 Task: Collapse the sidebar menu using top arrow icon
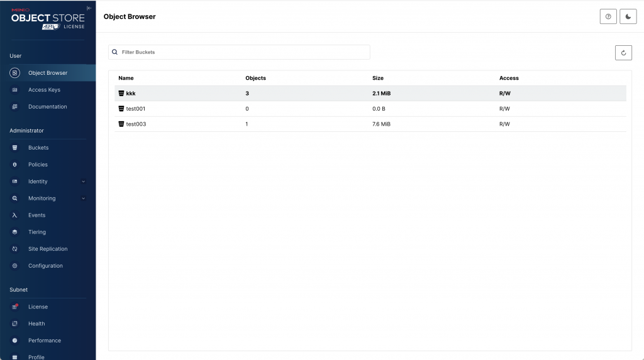point(89,8)
